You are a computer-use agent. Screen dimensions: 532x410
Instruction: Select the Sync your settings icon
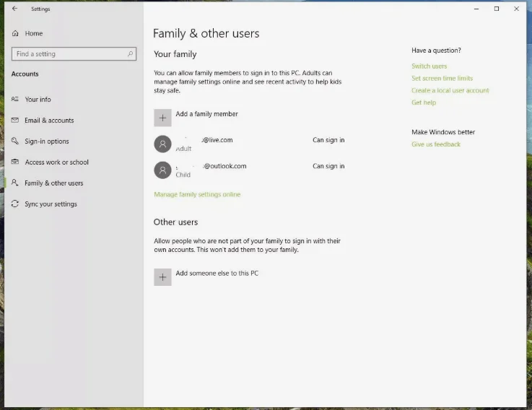point(15,204)
